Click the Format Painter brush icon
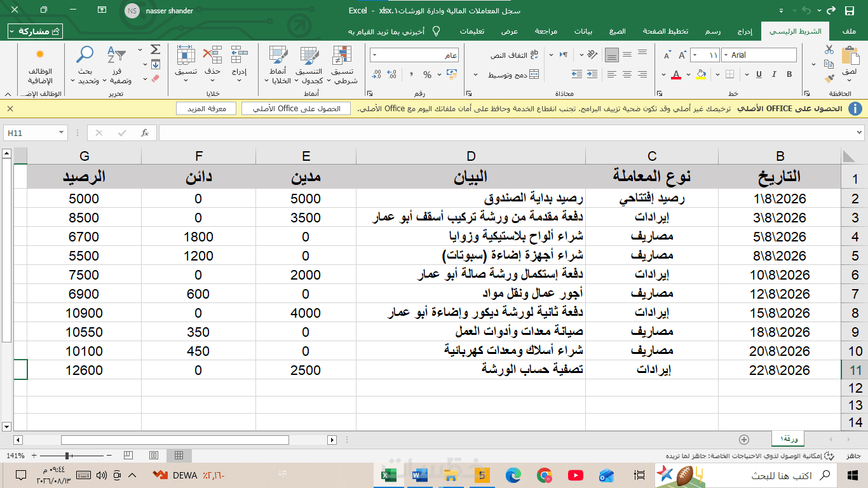The height and width of the screenshot is (488, 868). pyautogui.click(x=829, y=79)
